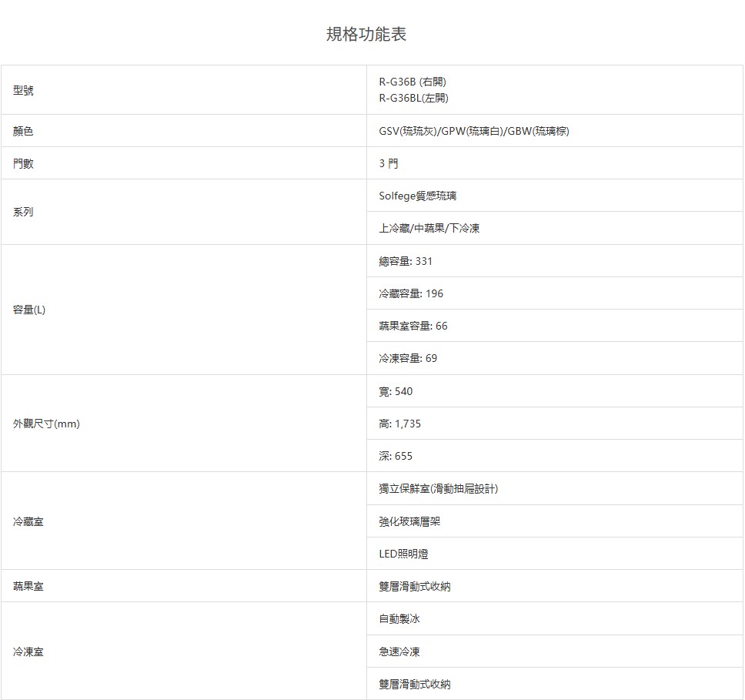The width and height of the screenshot is (745, 700).
Task: Click the 蔬果室容量: 66 cell
Action: pos(413,326)
